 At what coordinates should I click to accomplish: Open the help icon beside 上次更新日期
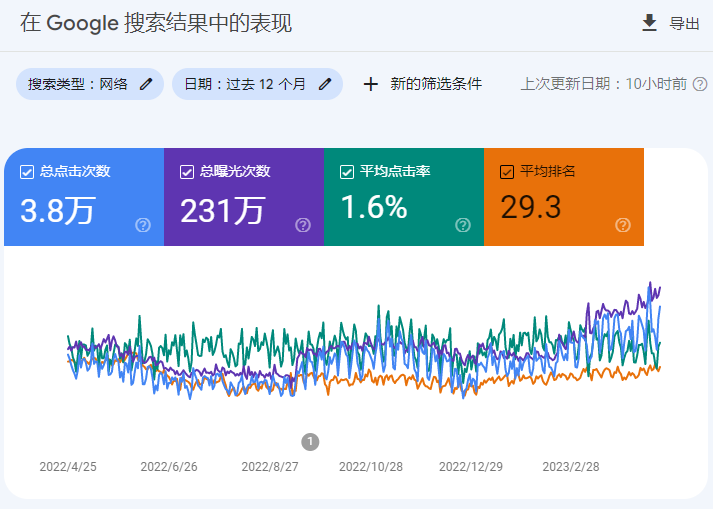pos(700,84)
